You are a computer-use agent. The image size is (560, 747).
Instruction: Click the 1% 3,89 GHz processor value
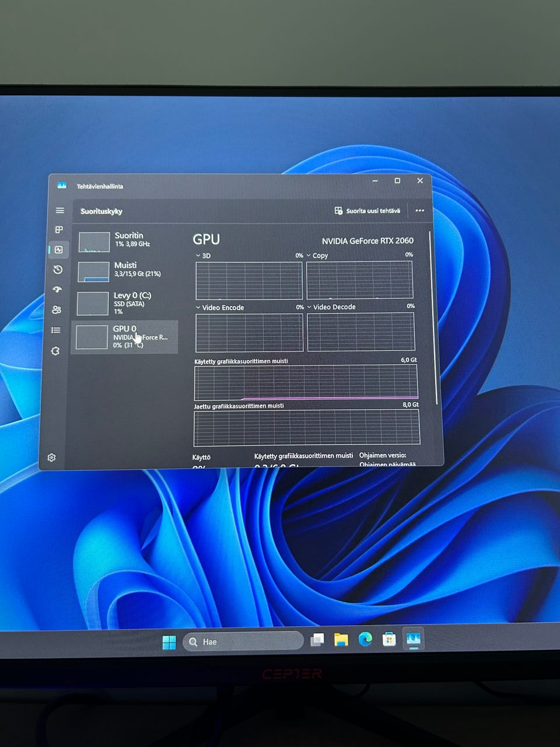coord(132,244)
